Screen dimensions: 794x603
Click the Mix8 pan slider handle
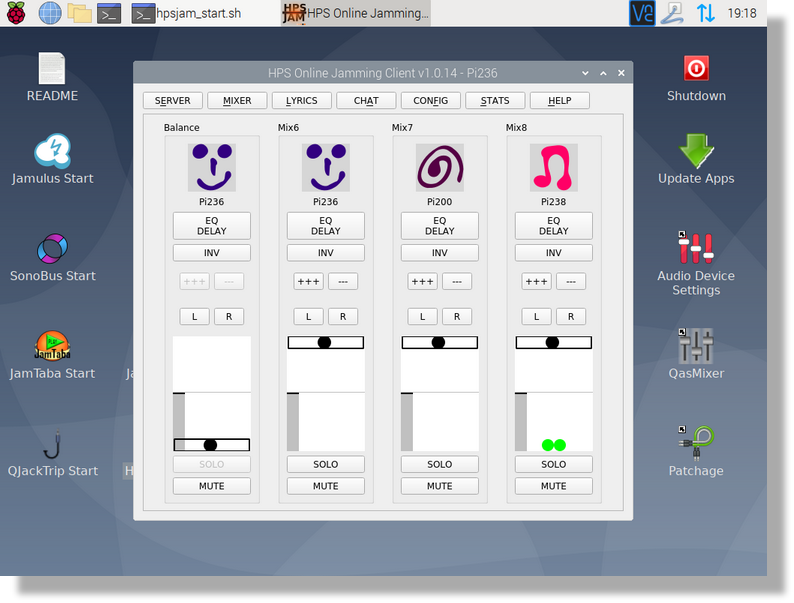(552, 343)
